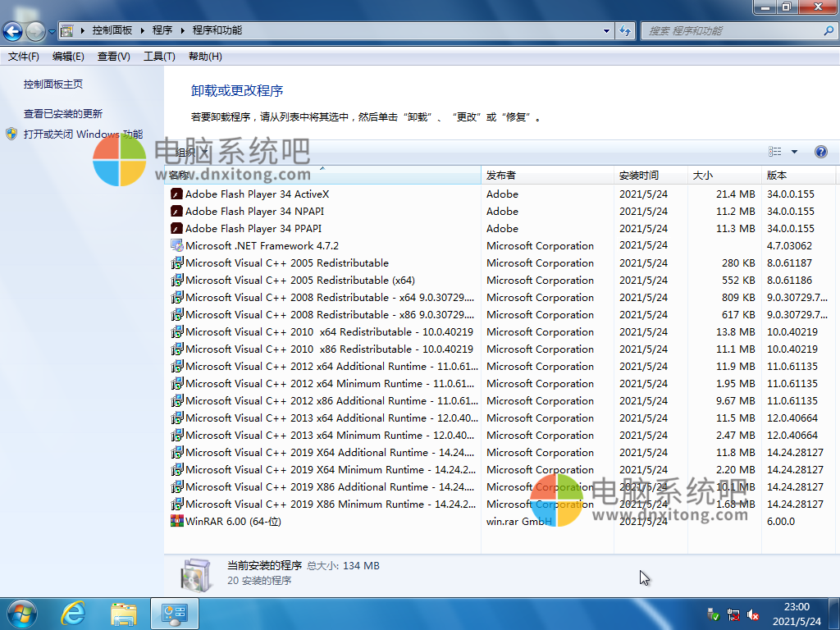
Task: Click the safely remove hardware tray icon
Action: [713, 614]
